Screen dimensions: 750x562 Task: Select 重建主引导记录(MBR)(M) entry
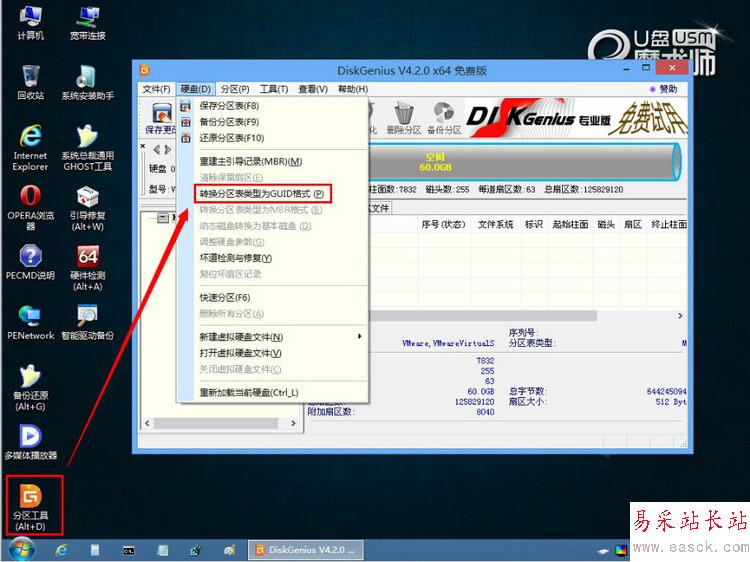pos(251,162)
